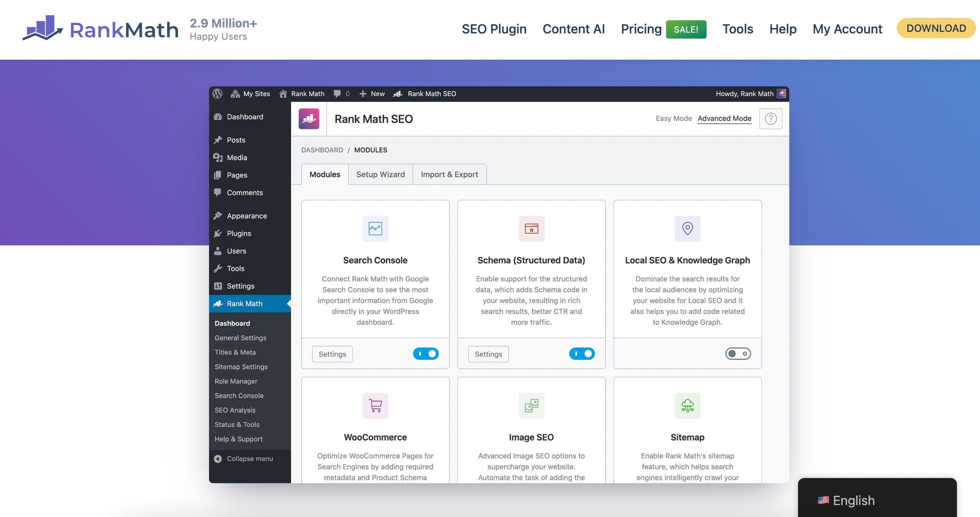Click the user avatar next to Howdy
Viewport: 980px width, 517px height.
click(x=782, y=93)
